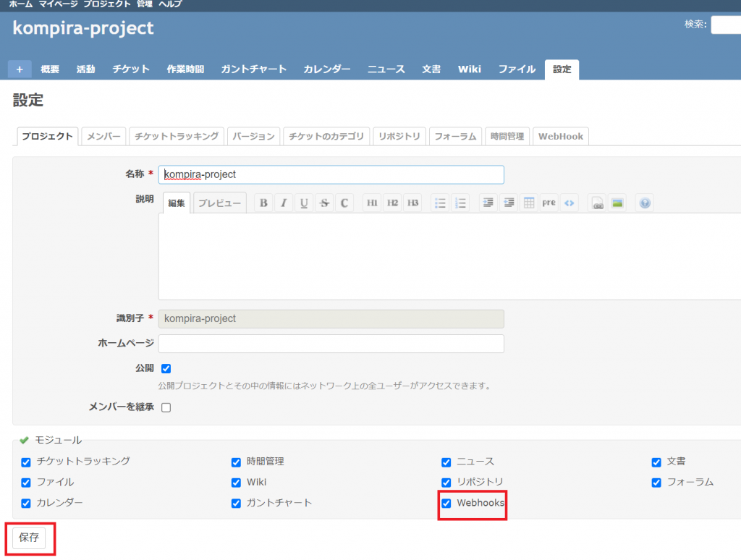Apply bold formatting in the description editor
This screenshot has width=741, height=560.
(263, 203)
